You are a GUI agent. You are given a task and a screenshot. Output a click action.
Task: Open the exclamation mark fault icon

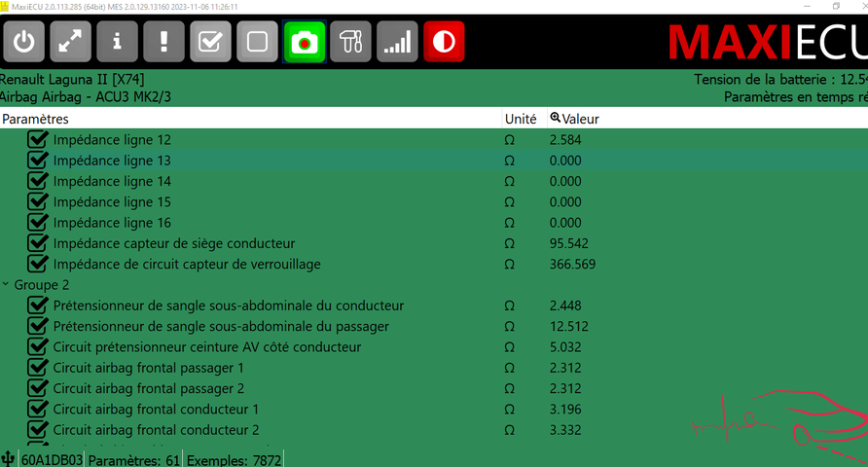pos(163,42)
